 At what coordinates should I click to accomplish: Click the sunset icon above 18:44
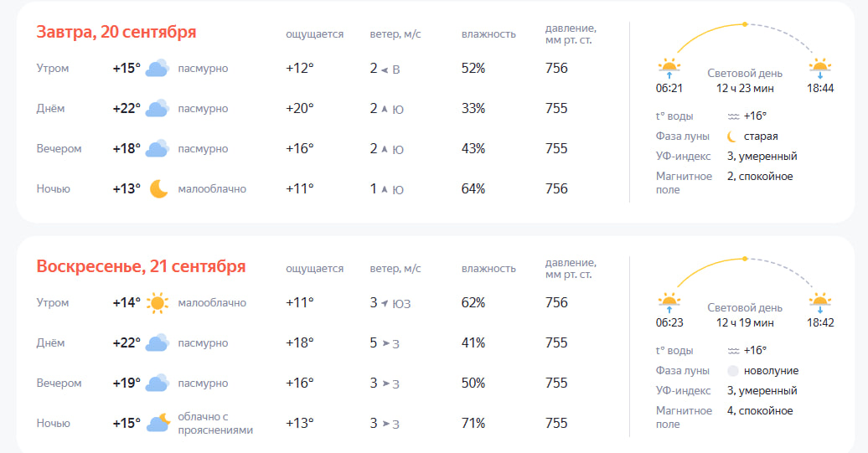tap(819, 68)
